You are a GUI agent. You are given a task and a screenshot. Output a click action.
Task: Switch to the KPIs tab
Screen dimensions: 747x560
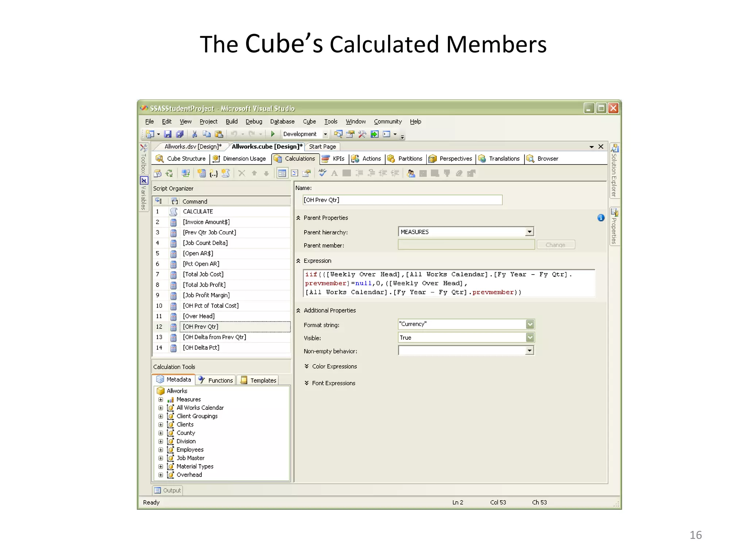point(334,159)
